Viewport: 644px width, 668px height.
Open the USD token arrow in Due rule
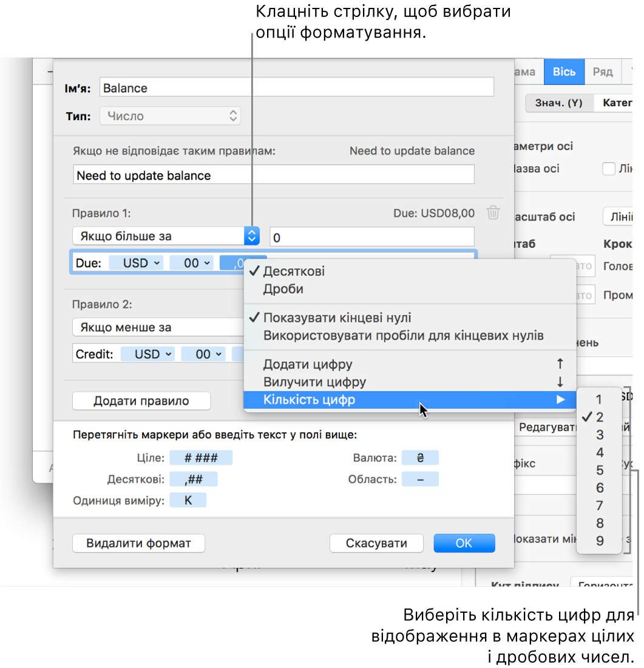pyautogui.click(x=157, y=263)
